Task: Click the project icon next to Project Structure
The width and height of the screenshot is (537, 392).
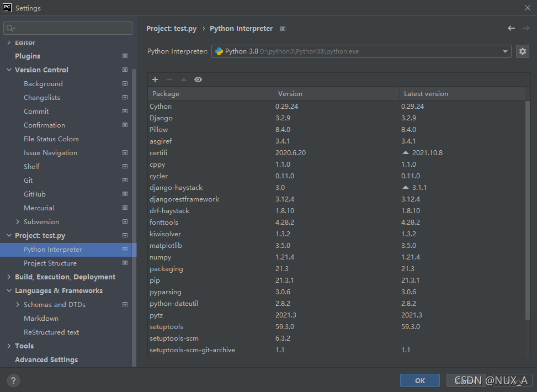Action: (x=125, y=263)
